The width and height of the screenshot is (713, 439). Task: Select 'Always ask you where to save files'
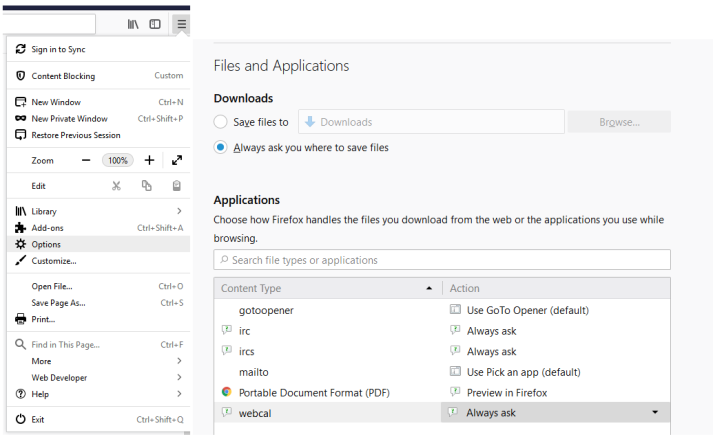click(221, 147)
